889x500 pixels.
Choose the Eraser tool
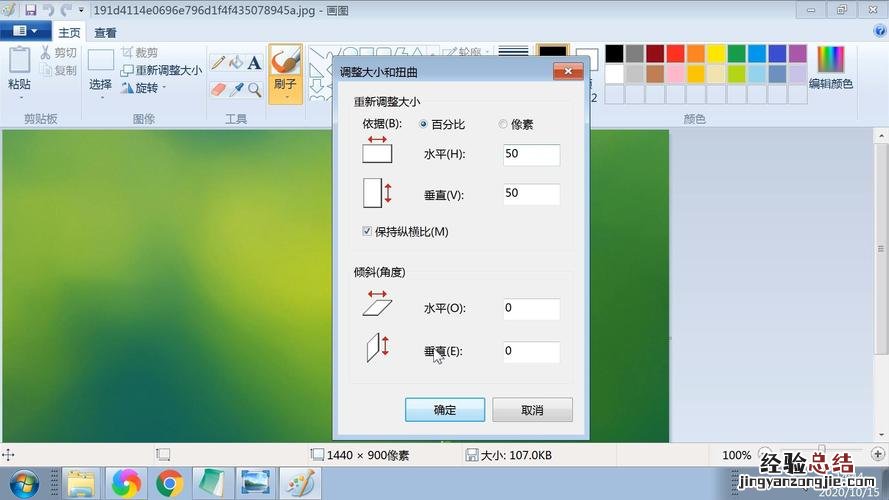coord(218,89)
